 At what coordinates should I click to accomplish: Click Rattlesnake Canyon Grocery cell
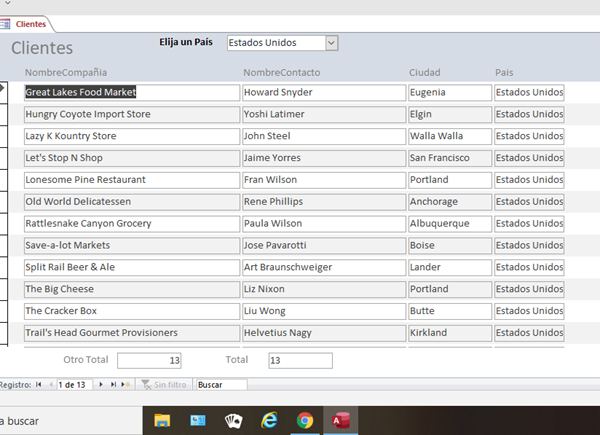tap(132, 223)
